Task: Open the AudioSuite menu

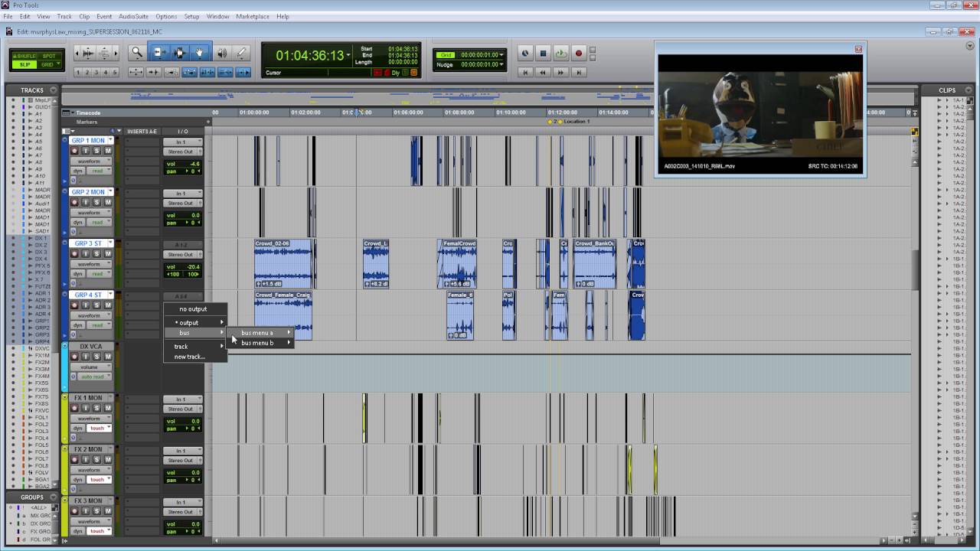Action: (133, 16)
